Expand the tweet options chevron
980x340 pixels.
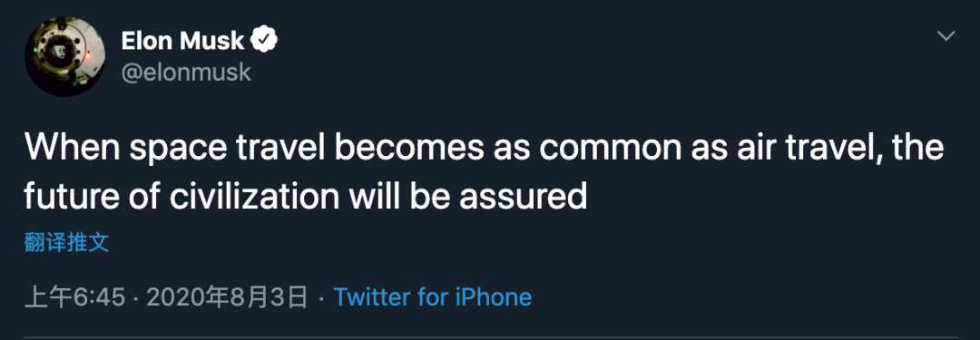(x=946, y=36)
